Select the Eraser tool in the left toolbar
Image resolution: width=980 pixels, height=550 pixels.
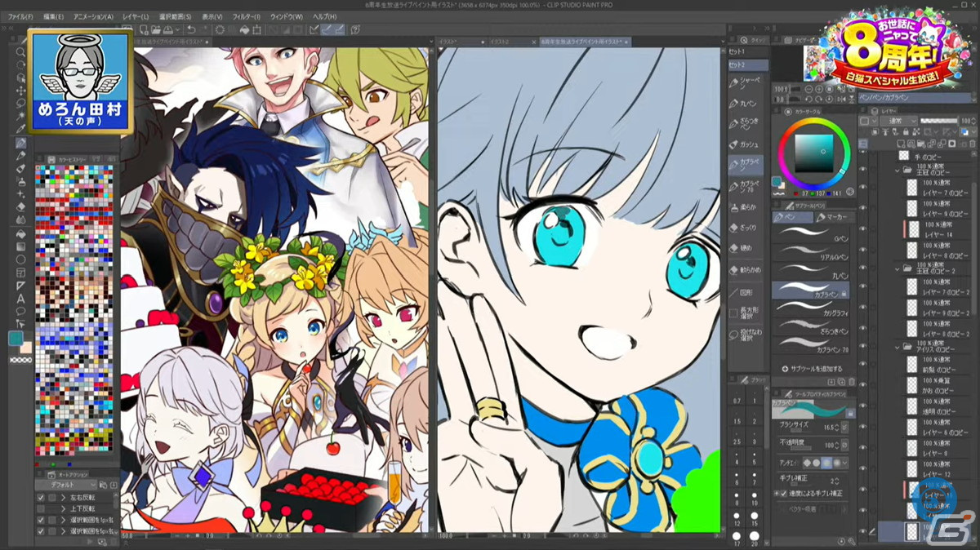coord(21,206)
